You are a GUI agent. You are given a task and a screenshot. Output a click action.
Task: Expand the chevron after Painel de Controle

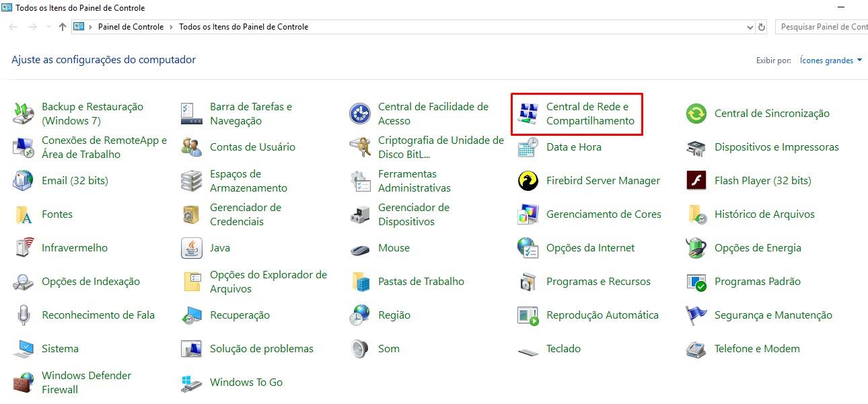[172, 27]
